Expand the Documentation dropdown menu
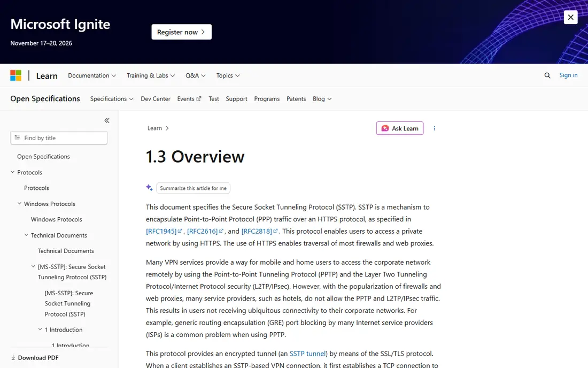Image resolution: width=588 pixels, height=368 pixels. (92, 75)
